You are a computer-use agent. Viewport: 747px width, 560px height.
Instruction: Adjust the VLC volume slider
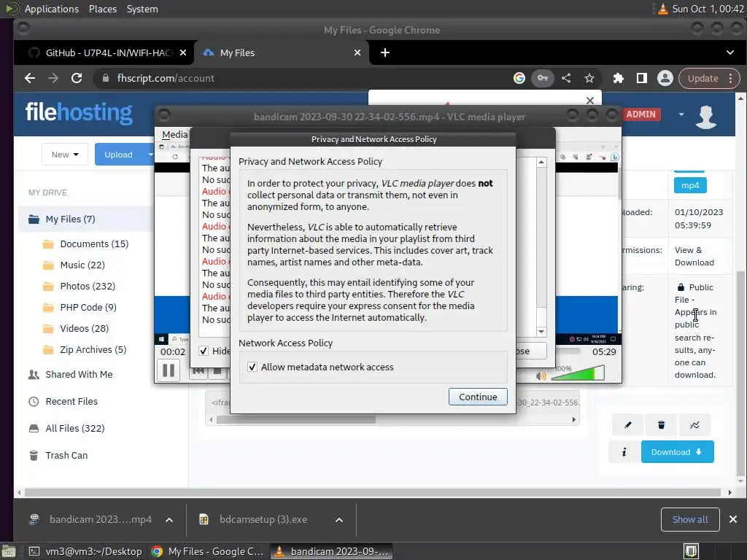(578, 373)
